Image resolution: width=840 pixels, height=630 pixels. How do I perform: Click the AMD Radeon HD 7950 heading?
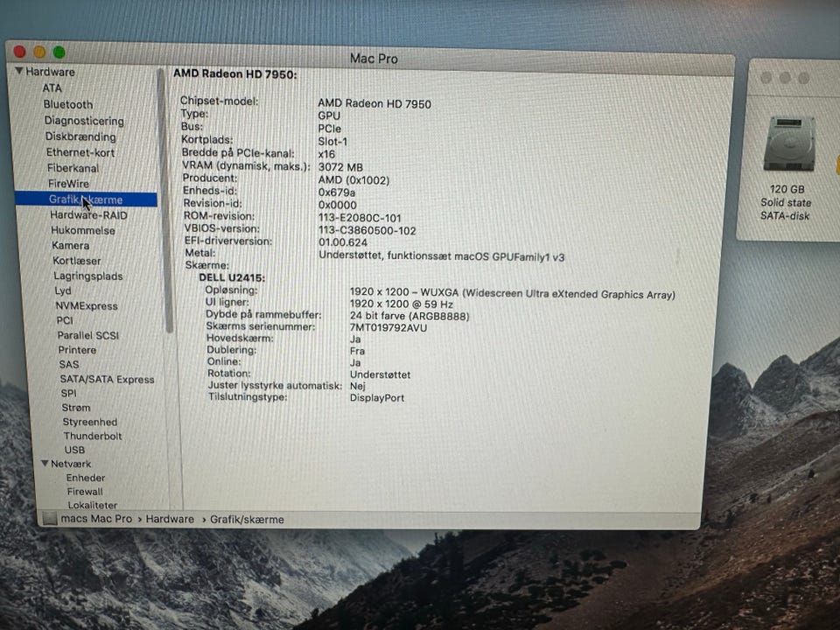point(234,73)
